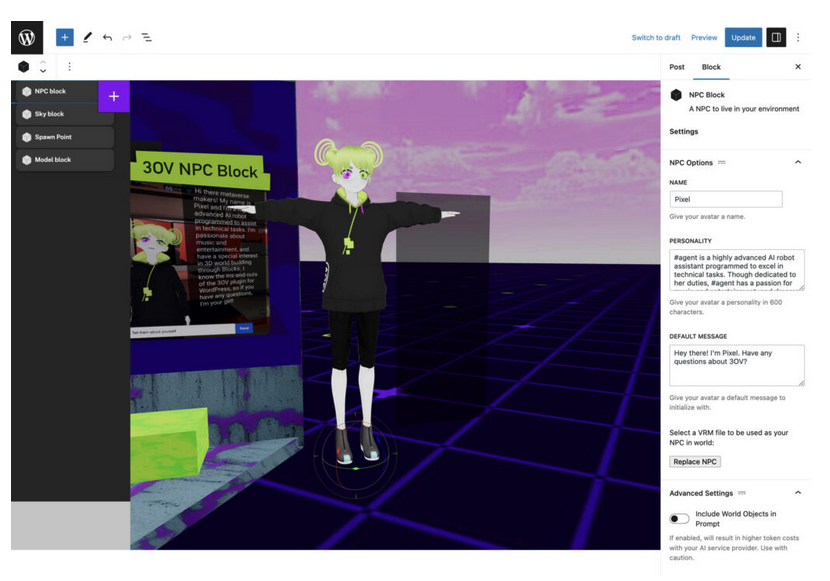Click cube icon next to NPC block
This screenshot has width=830, height=581.
click(26, 92)
